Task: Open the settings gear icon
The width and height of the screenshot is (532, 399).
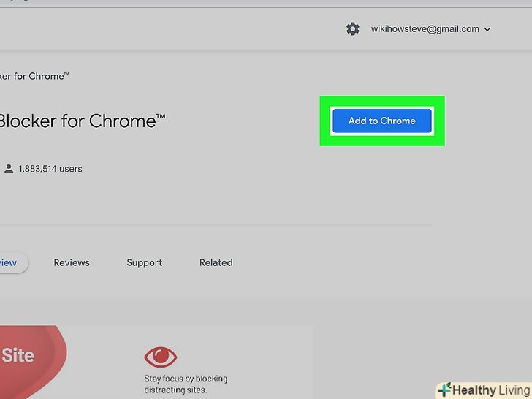Action: [x=352, y=29]
